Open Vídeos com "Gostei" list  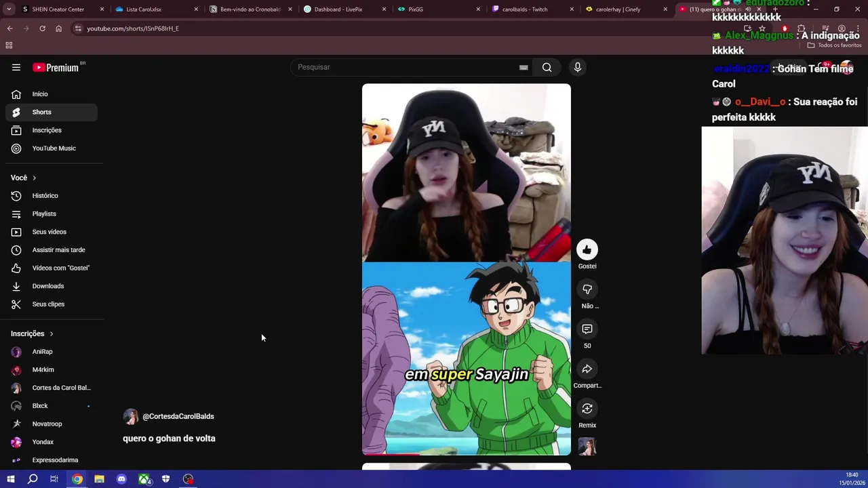[52, 268]
